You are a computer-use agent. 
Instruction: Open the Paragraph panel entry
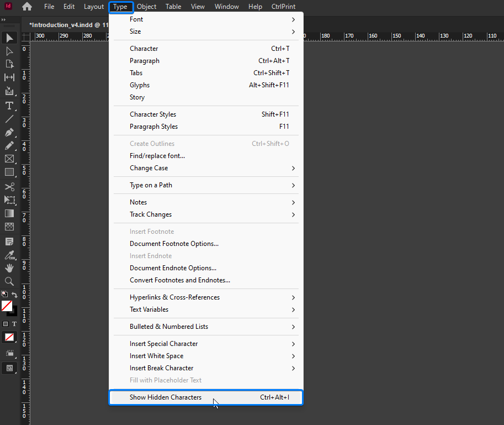click(x=206, y=61)
